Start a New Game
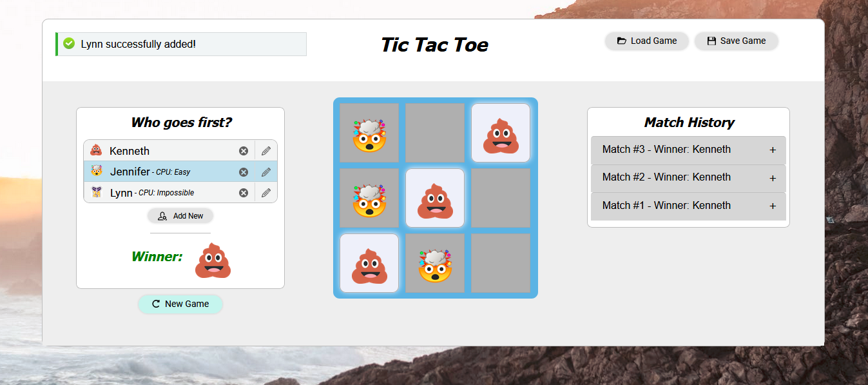Image resolution: width=868 pixels, height=385 pixels. pyautogui.click(x=180, y=304)
